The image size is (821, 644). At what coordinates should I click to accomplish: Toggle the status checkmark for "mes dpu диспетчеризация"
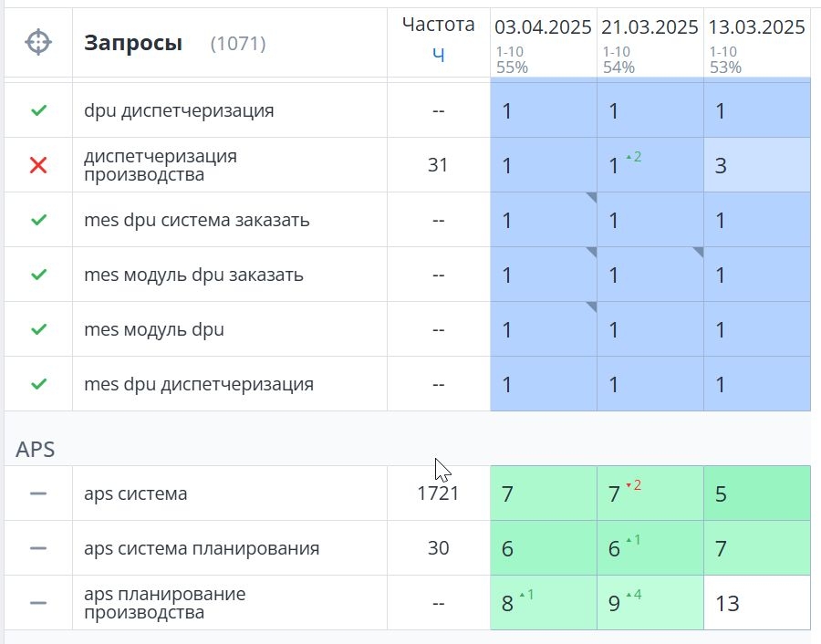click(37, 383)
